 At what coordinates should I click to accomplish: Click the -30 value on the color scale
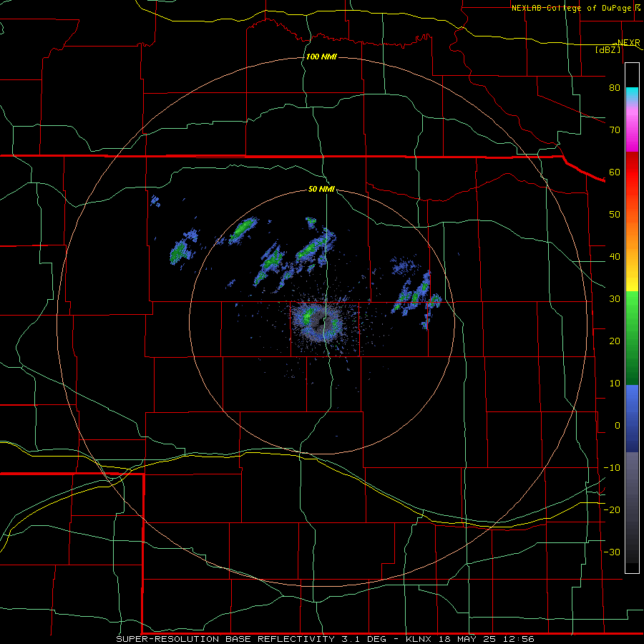612,552
